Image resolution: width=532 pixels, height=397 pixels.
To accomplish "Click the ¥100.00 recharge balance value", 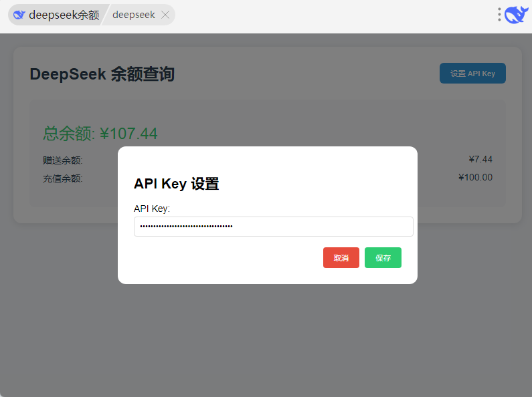I will (475, 177).
